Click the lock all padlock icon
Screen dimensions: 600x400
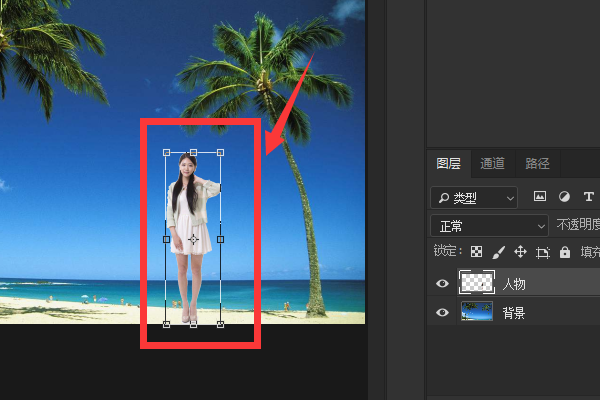click(565, 253)
